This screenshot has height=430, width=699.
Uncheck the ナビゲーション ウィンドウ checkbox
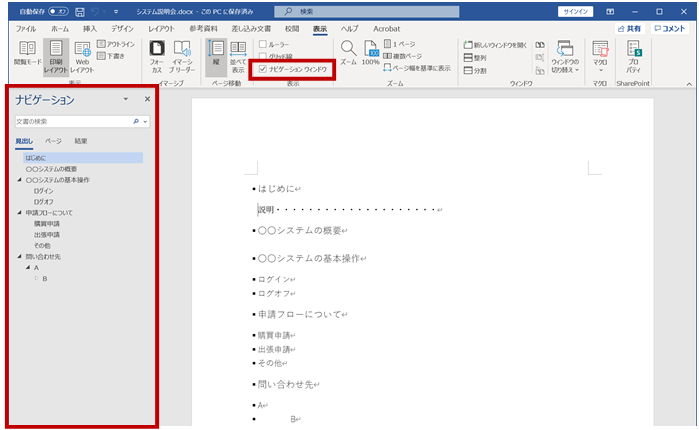click(x=263, y=70)
